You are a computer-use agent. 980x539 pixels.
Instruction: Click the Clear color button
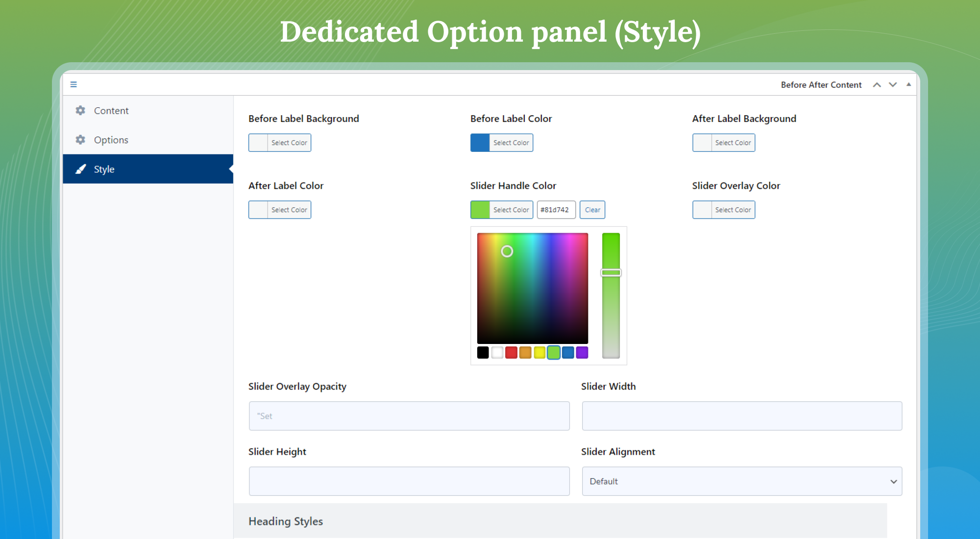tap(592, 210)
